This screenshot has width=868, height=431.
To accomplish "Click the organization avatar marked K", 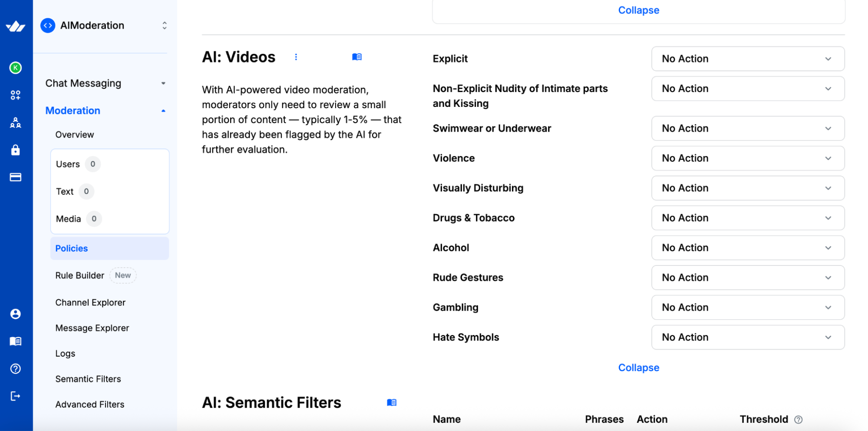I will point(16,68).
